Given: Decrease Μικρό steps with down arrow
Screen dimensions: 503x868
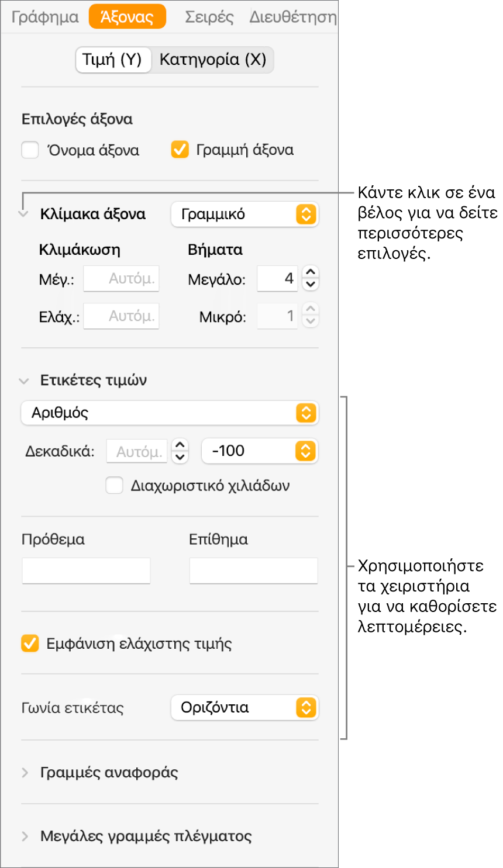Looking at the screenshot, I should pyautogui.click(x=311, y=323).
